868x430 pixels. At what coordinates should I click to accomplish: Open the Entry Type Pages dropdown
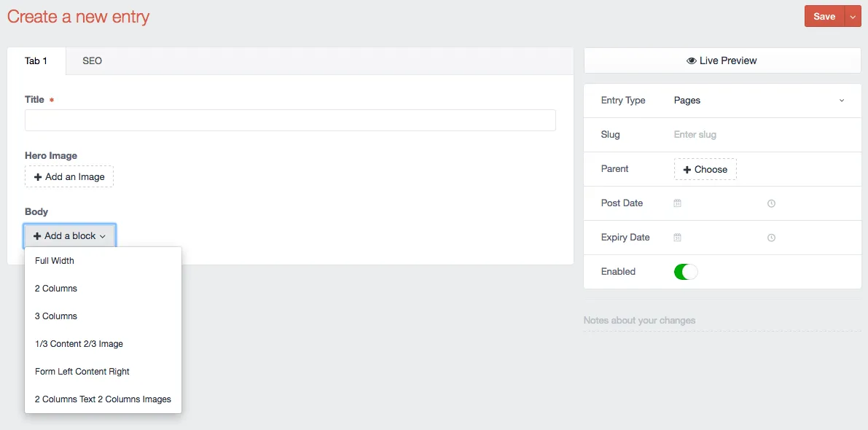(x=759, y=100)
